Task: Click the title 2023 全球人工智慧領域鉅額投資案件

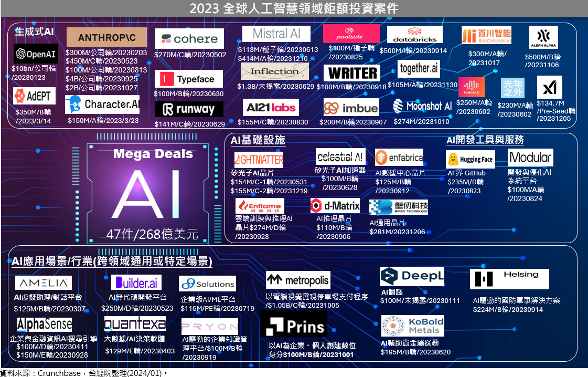Action: (x=294, y=8)
